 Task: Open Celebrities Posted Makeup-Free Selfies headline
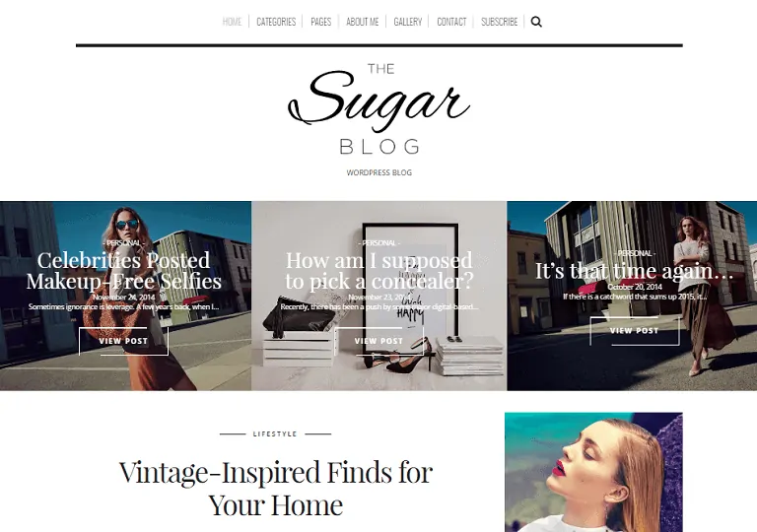tap(123, 270)
